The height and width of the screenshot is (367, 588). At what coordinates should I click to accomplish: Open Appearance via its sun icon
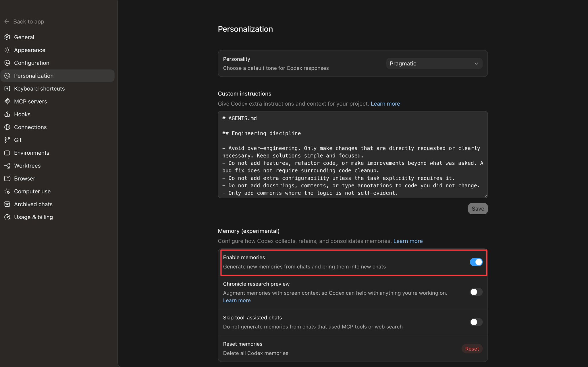7,50
